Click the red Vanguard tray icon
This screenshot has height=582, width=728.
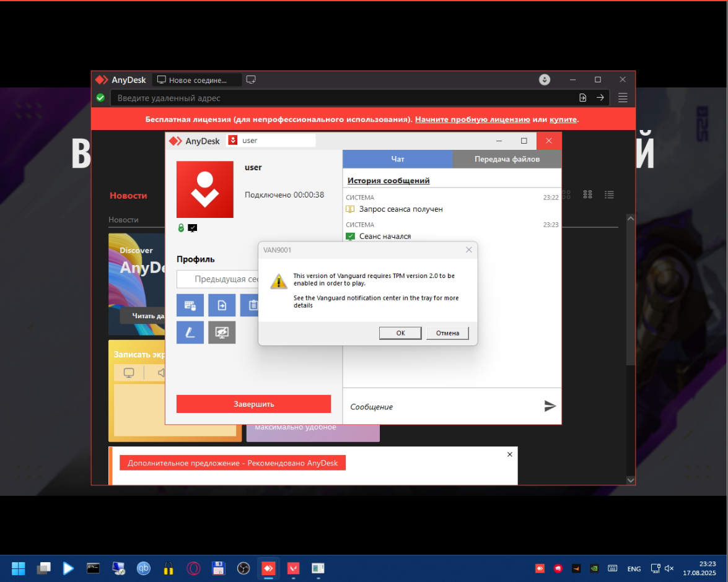pyautogui.click(x=558, y=568)
